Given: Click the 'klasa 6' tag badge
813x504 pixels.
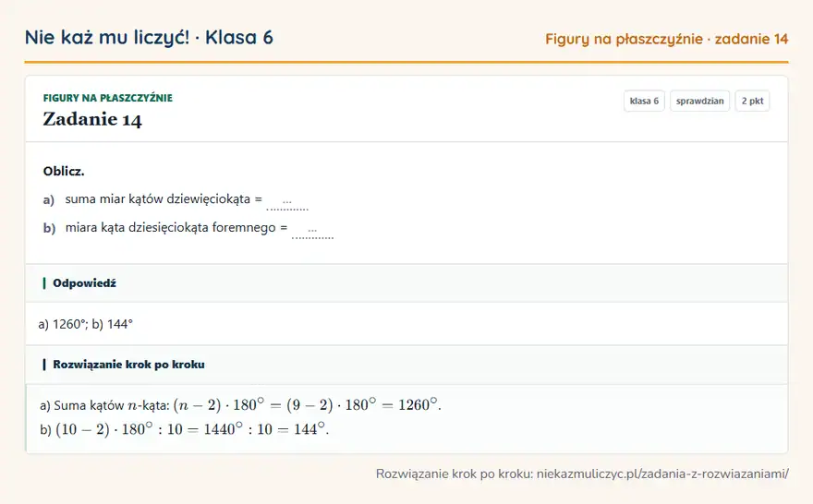Looking at the screenshot, I should 644,101.
